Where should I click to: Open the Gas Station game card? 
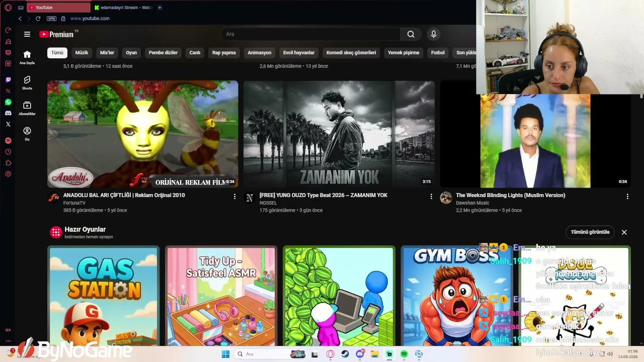pyautogui.click(x=104, y=296)
